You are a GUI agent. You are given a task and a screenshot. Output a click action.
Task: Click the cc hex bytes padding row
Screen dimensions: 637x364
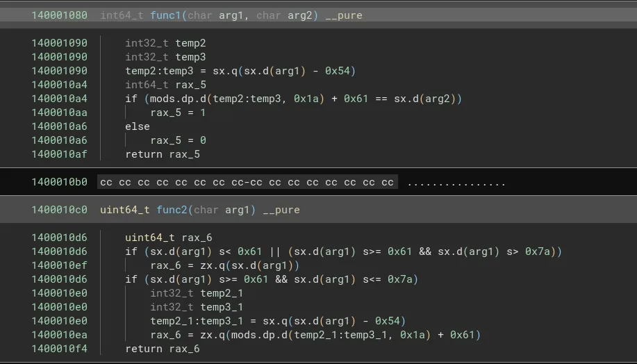click(247, 183)
